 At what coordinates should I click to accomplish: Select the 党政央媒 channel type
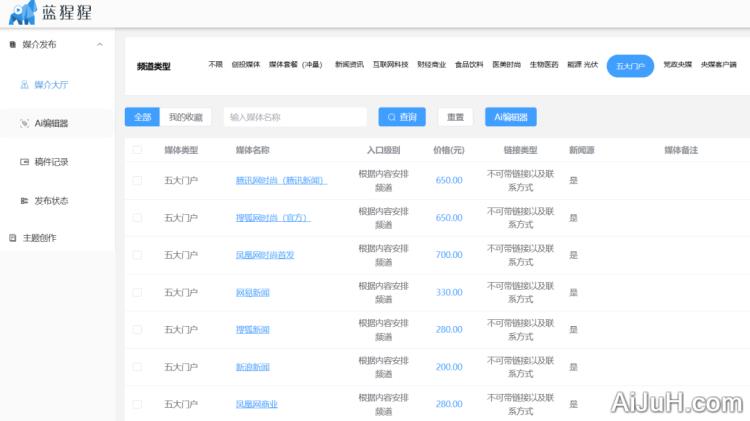(x=678, y=65)
